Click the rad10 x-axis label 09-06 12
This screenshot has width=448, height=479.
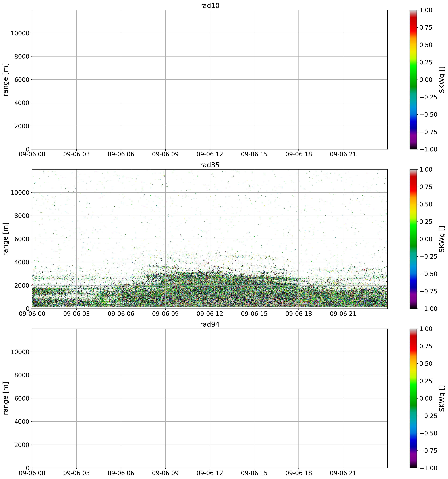tap(210, 154)
